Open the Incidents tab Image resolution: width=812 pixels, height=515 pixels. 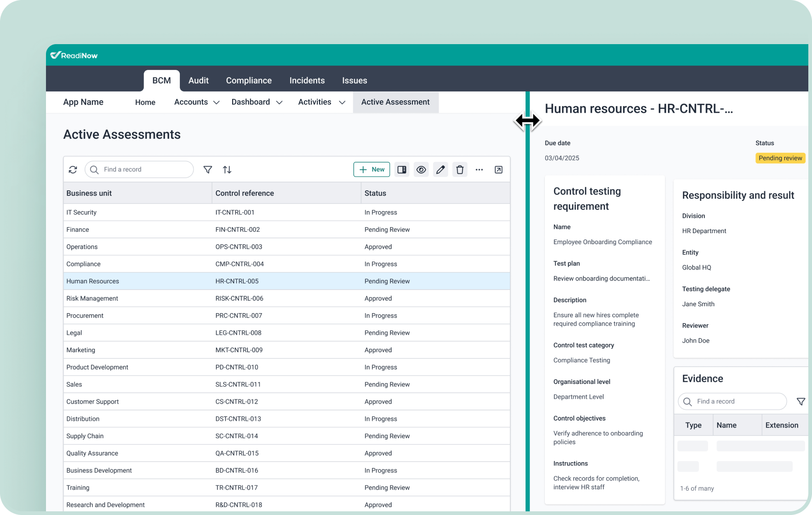307,80
